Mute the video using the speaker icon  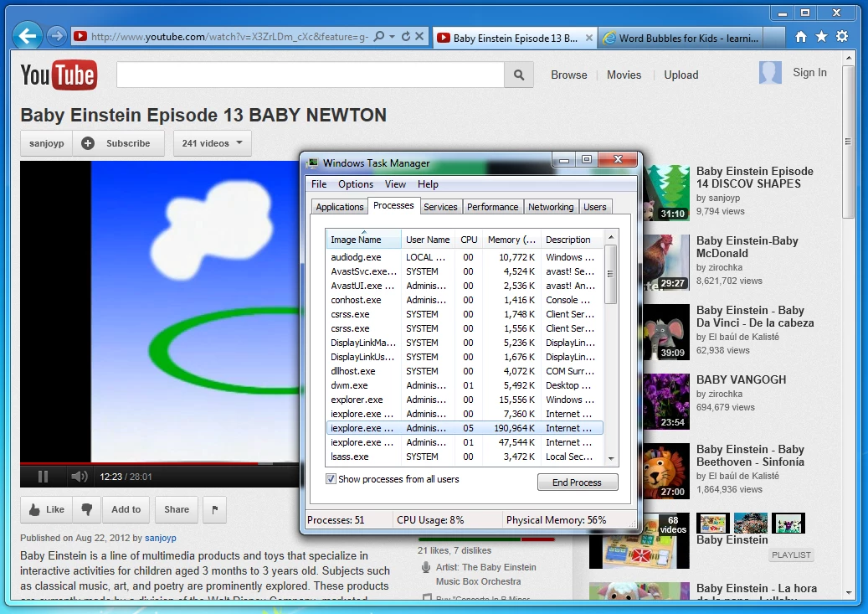(80, 477)
